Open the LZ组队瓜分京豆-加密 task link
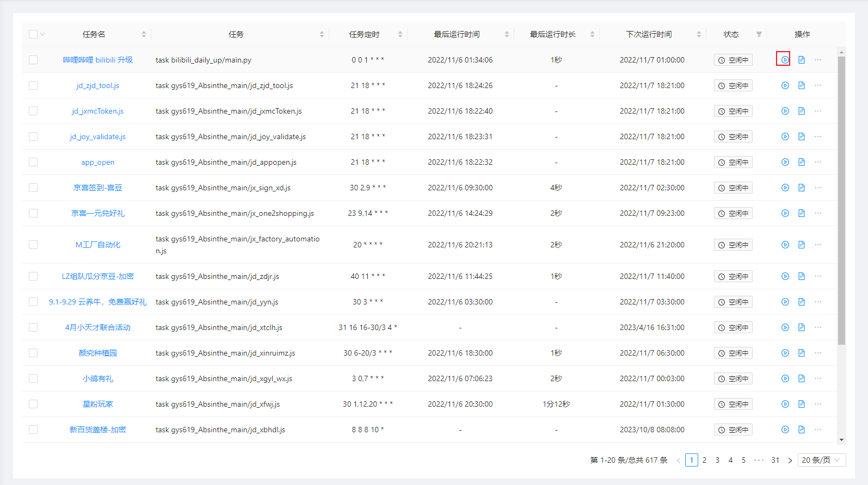The width and height of the screenshot is (868, 485). click(98, 276)
